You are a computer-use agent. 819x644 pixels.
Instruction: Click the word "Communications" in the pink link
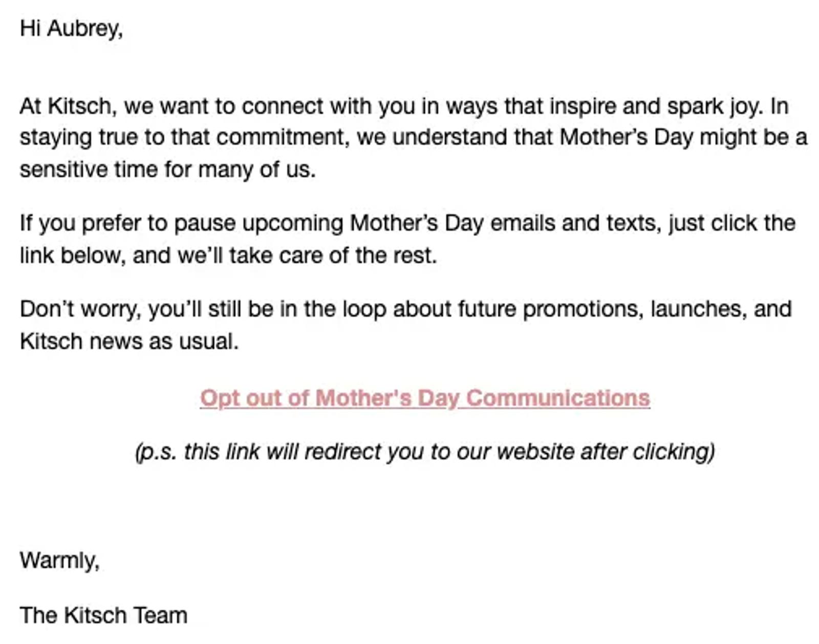coord(558,398)
